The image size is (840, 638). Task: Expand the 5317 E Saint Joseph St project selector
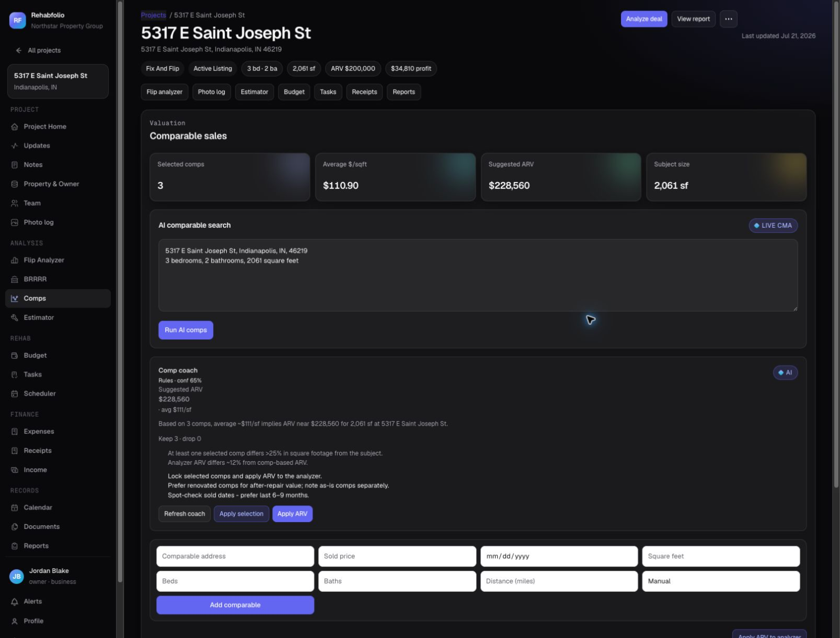pyautogui.click(x=58, y=81)
